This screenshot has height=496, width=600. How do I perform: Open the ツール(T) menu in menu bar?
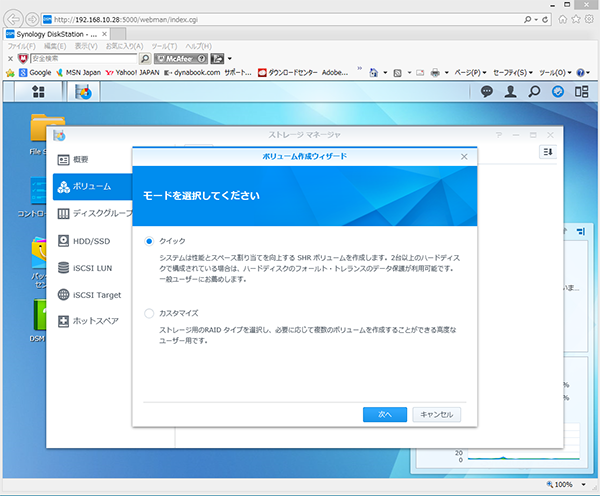click(x=164, y=46)
